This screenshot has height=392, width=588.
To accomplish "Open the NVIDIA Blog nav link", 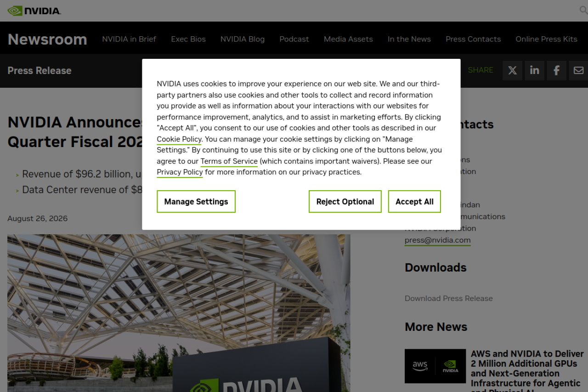I will click(x=243, y=39).
